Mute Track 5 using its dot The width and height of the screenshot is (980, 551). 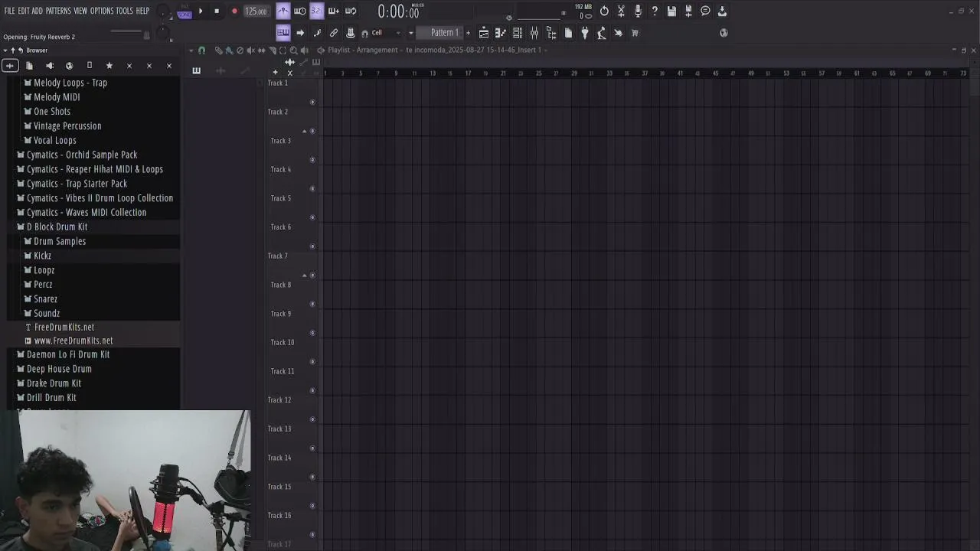tap(312, 217)
